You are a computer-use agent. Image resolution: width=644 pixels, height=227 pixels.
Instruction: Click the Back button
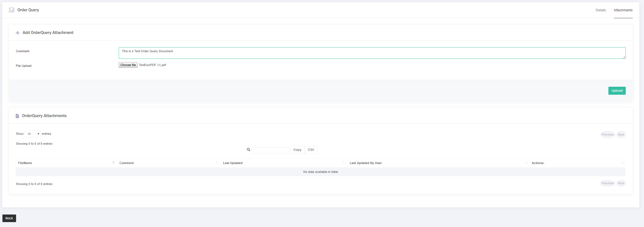pos(9,218)
